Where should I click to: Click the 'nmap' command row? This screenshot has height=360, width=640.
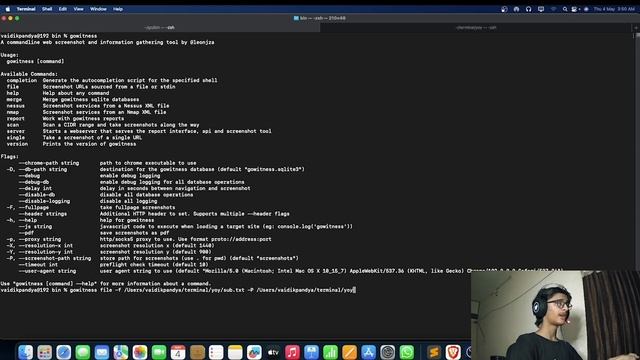(x=86, y=112)
